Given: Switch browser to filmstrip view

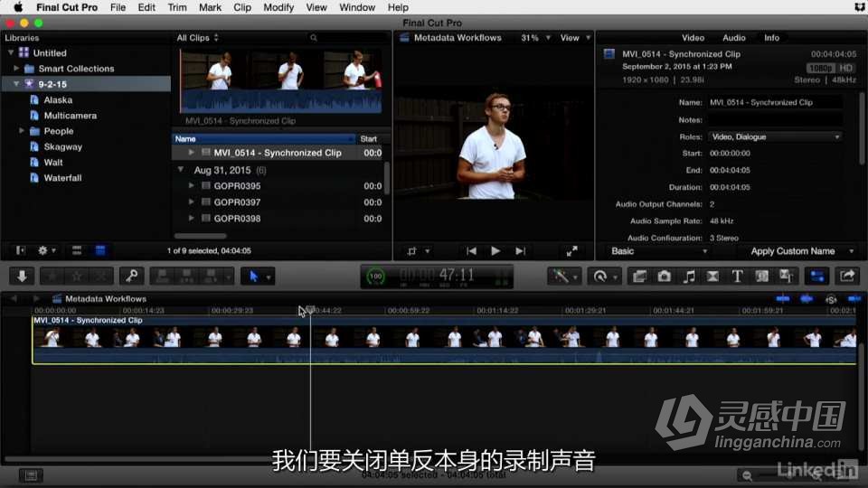Looking at the screenshot, I should click(x=77, y=250).
